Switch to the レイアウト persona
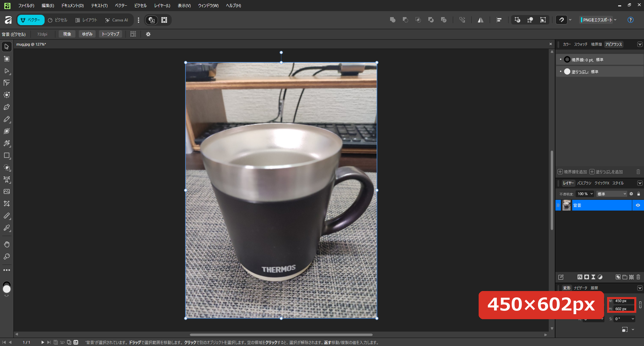644x346 pixels. coord(86,20)
